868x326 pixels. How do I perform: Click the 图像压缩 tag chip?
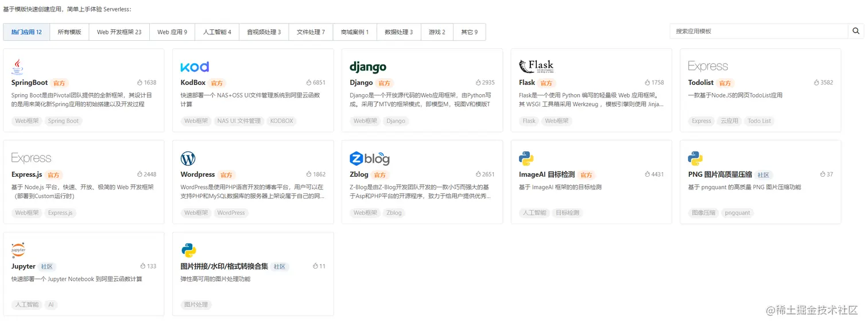(703, 213)
